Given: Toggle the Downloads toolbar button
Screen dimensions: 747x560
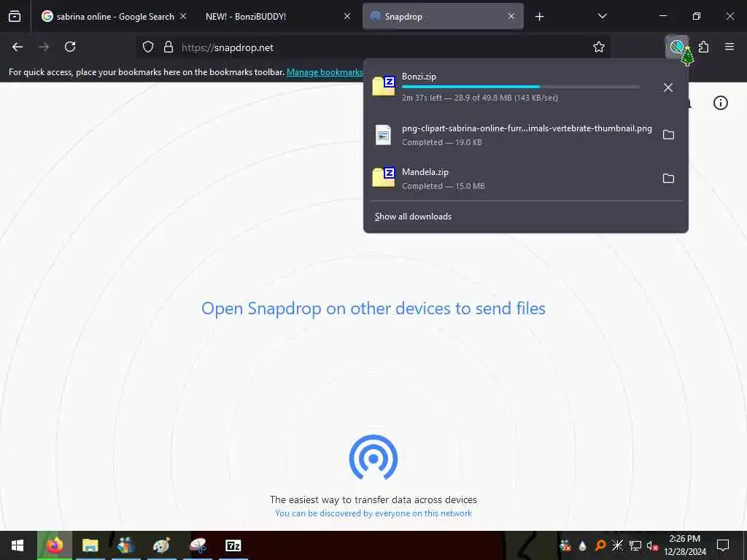Looking at the screenshot, I should (676, 47).
